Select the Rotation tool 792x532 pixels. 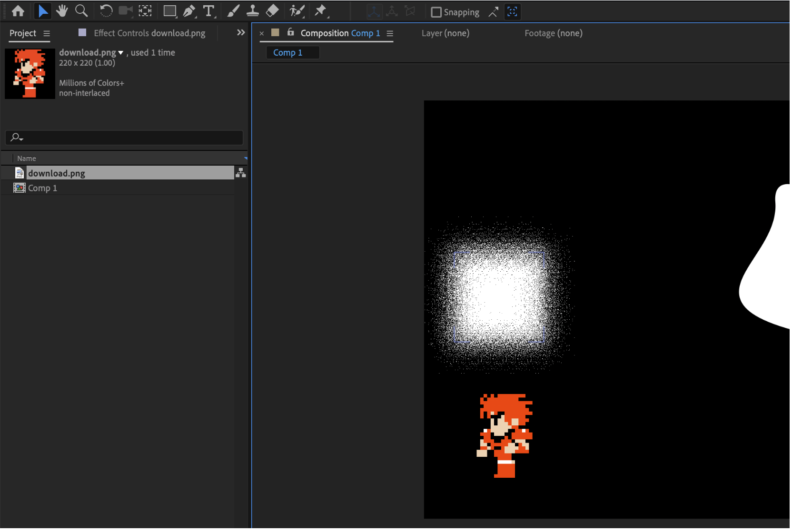pos(106,11)
